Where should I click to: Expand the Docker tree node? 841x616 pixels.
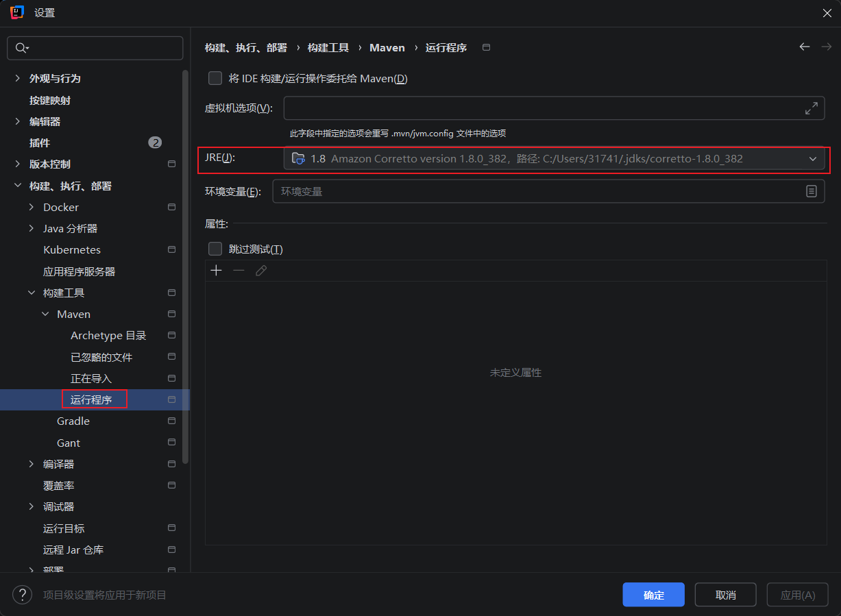click(31, 207)
